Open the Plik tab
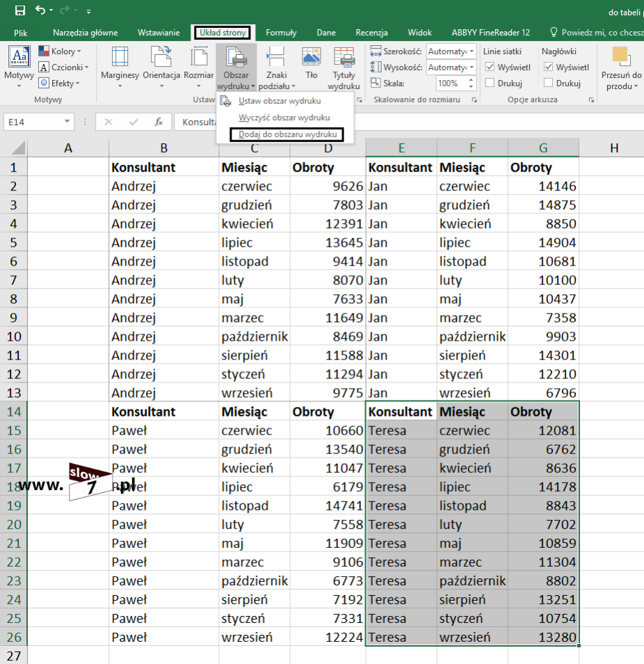The image size is (644, 664). point(20,33)
